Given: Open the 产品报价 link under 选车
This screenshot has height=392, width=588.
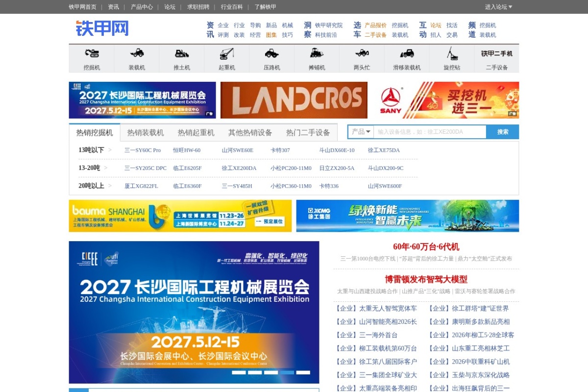Looking at the screenshot, I should (x=375, y=25).
